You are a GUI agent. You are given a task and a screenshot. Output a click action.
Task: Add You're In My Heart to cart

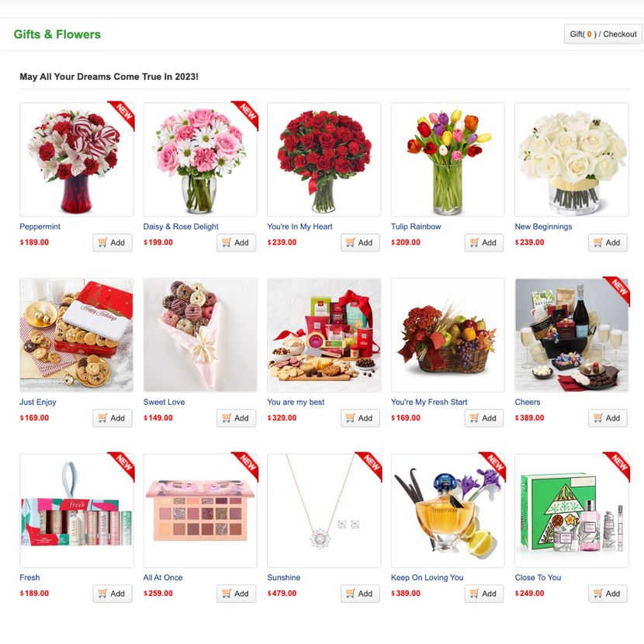click(x=360, y=242)
